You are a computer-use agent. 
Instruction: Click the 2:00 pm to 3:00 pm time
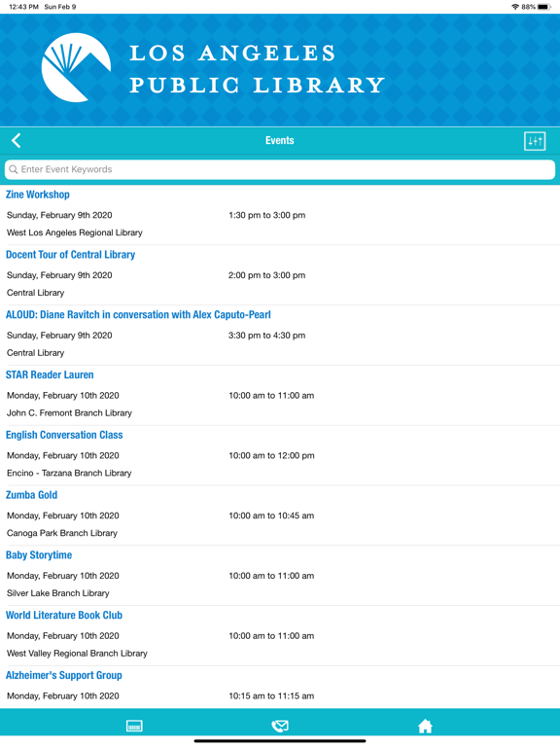tap(266, 275)
